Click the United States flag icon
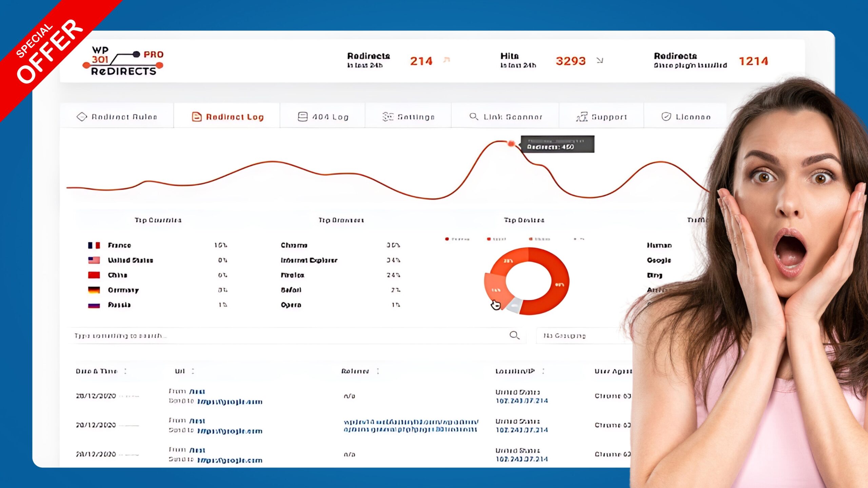The width and height of the screenshot is (868, 488). click(94, 260)
